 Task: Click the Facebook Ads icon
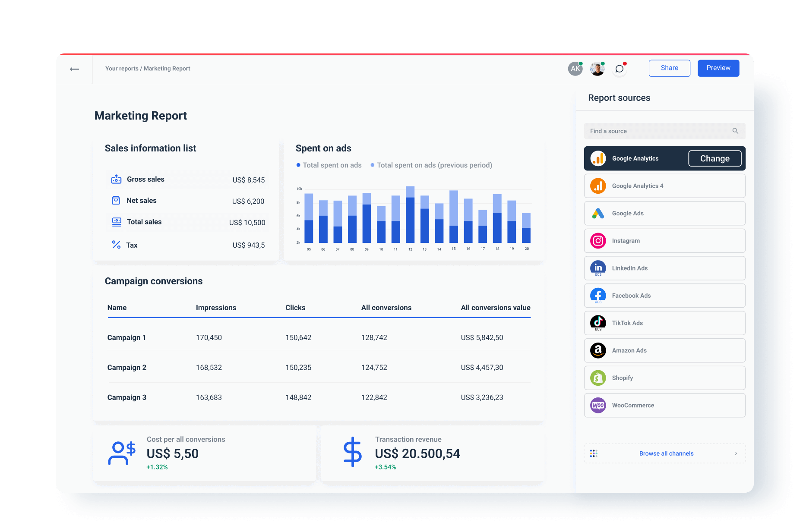(x=598, y=296)
